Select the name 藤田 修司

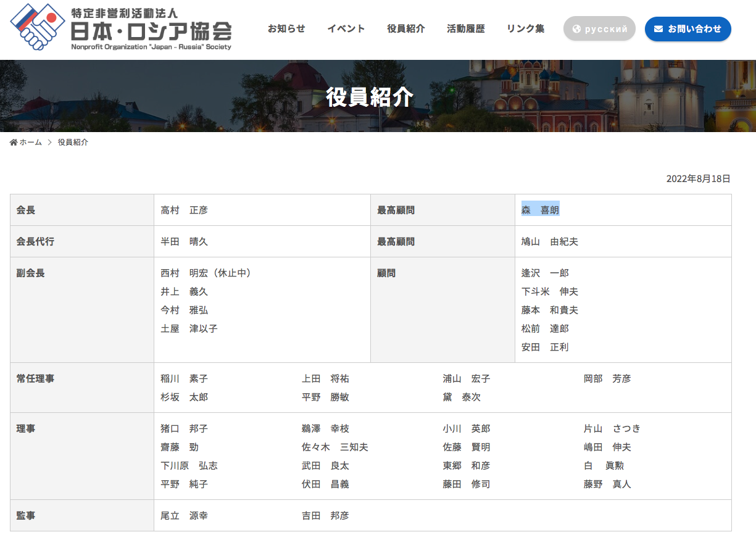click(467, 484)
